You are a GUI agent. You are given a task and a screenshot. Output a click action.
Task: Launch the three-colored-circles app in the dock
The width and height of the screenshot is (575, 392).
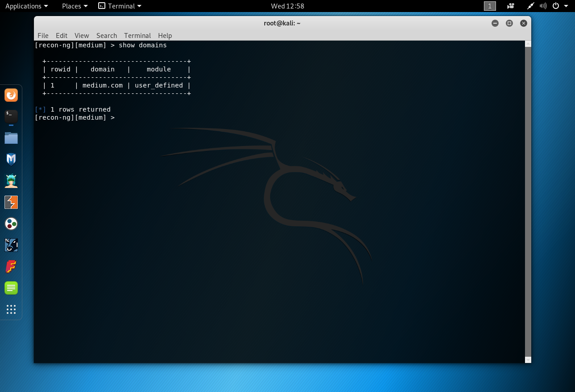(x=11, y=224)
